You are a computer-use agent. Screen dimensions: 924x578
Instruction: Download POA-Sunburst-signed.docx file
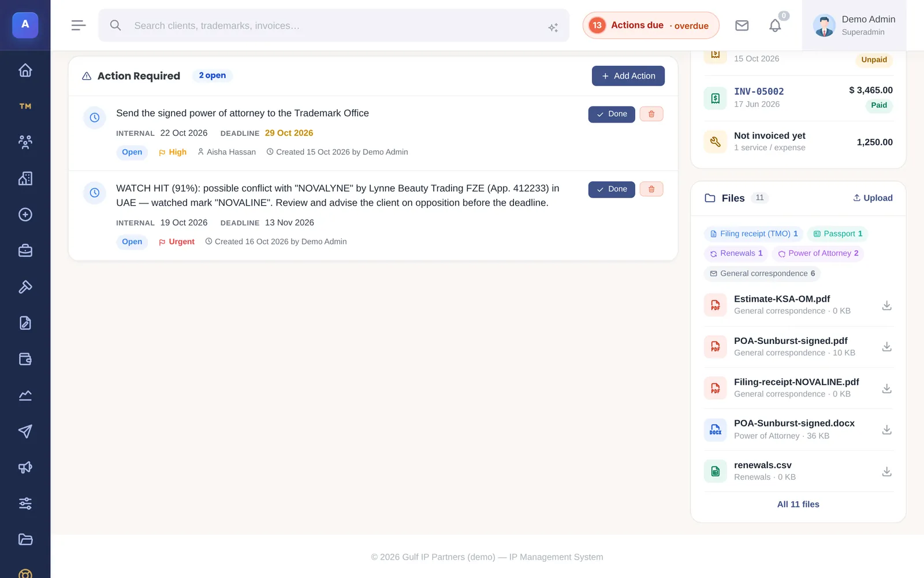pos(887,430)
